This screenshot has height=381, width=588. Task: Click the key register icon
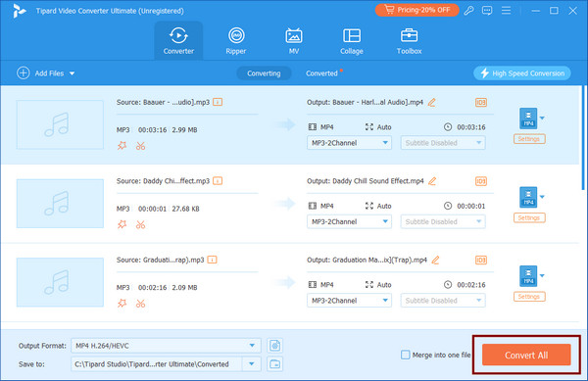click(468, 11)
